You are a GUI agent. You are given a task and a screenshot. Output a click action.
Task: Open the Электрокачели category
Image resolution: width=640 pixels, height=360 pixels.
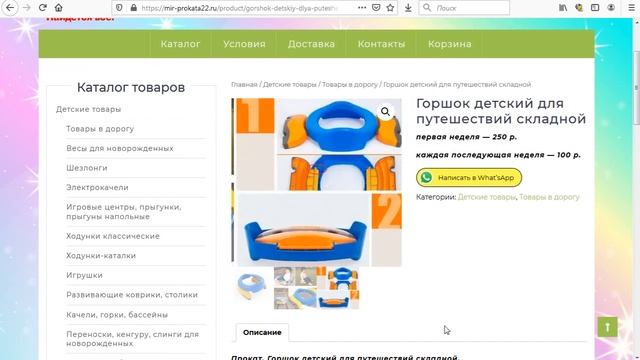97,188
